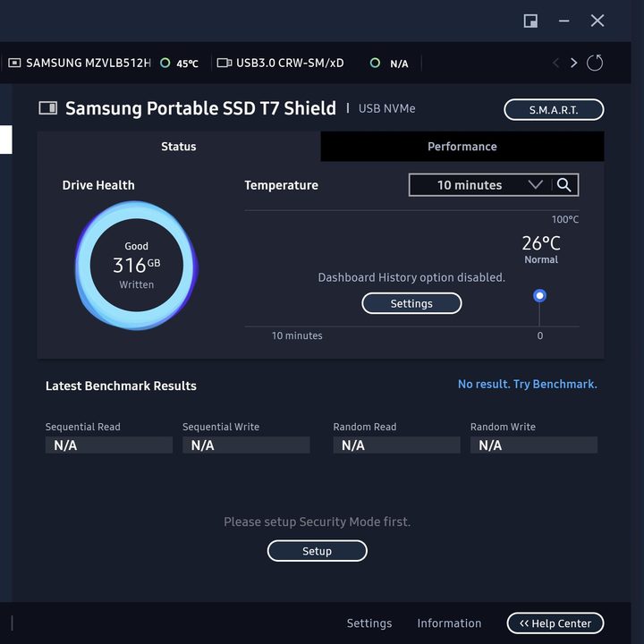
Task: Open the 10 minutes time range dropdown
Action: [x=480, y=185]
